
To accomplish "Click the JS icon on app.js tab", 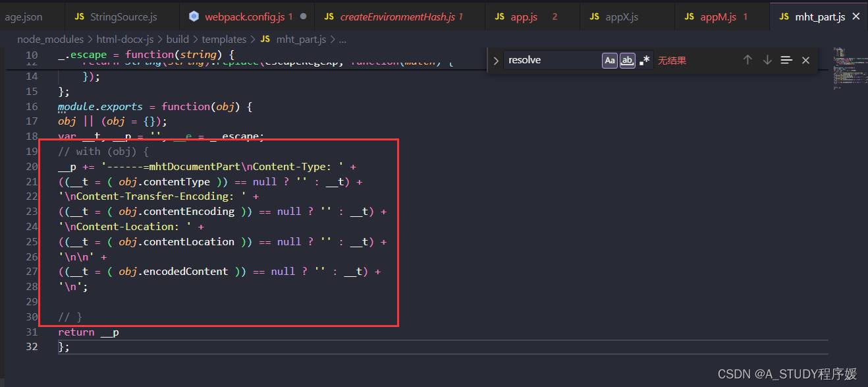I will coord(499,16).
